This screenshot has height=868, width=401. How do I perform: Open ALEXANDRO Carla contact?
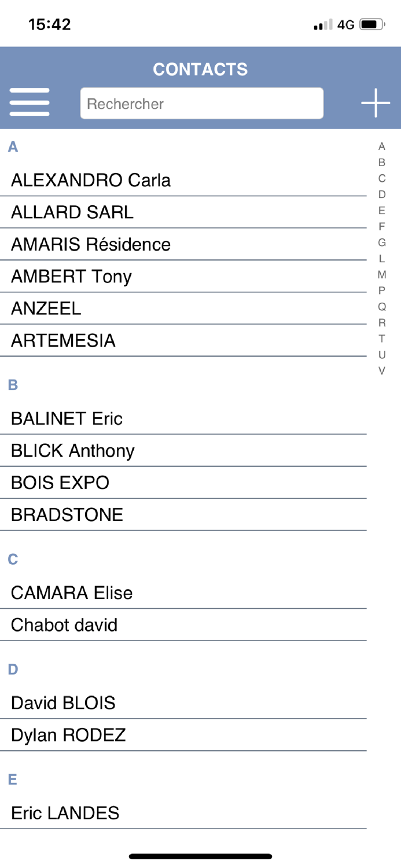point(91,181)
